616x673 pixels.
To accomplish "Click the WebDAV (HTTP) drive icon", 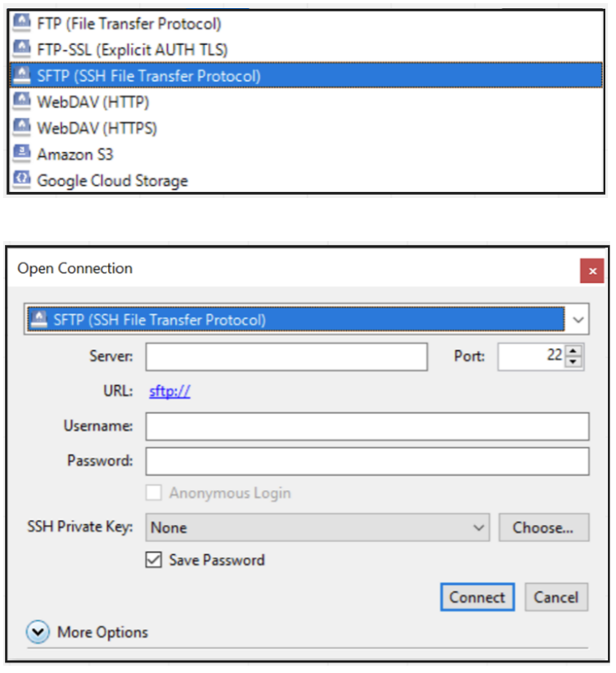I will 22,102.
